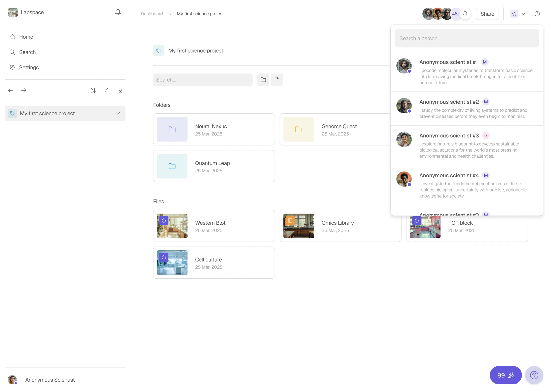Click the folder filter button

[263, 80]
